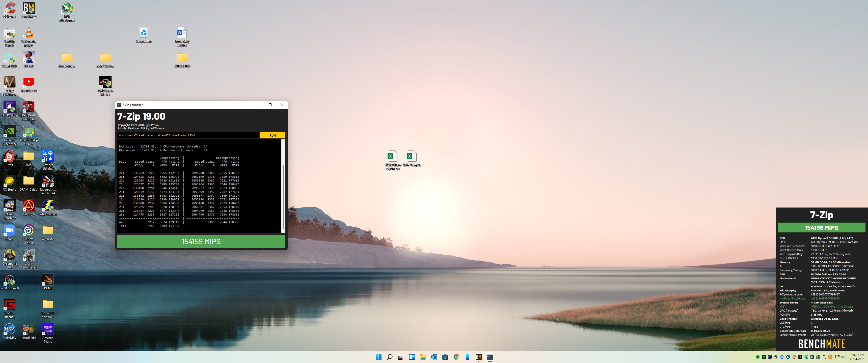Select the OpenRGB Windows folder
Viewport: 868px width, 363px height.
point(48,309)
